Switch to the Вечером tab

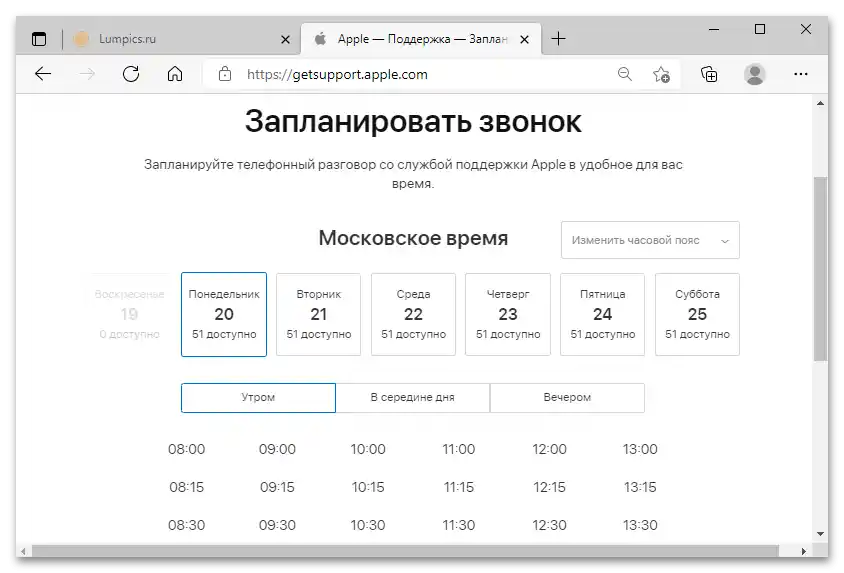click(x=567, y=398)
